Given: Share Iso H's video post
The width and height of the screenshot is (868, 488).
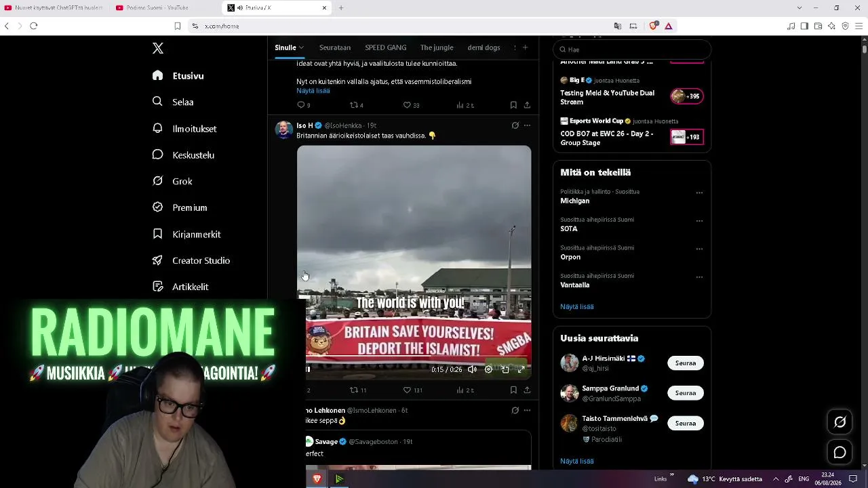Looking at the screenshot, I should pos(527,390).
